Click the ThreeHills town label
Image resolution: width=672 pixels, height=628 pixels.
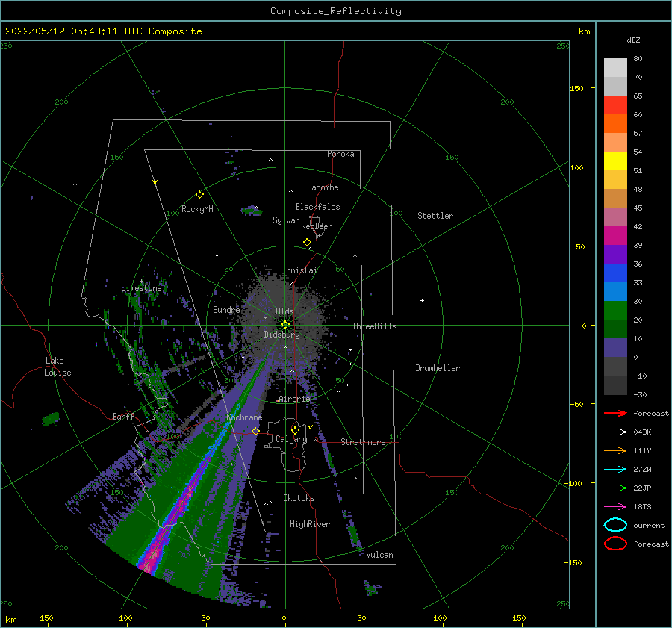(374, 326)
